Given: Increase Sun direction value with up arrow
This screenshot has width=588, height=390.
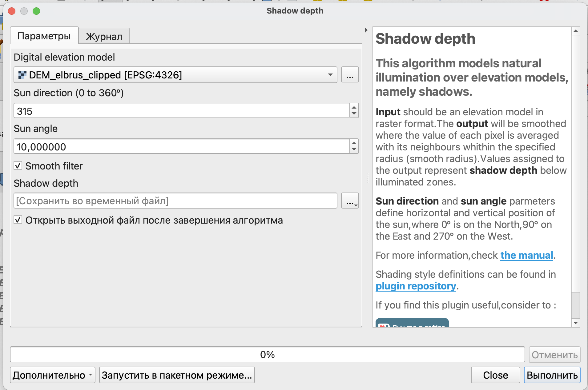Looking at the screenshot, I should tap(354, 107).
